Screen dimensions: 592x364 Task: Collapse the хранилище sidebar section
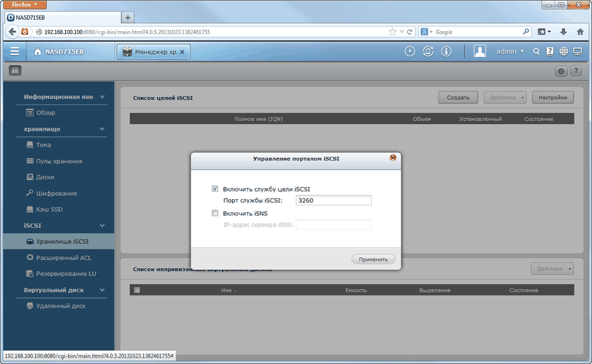(103, 129)
